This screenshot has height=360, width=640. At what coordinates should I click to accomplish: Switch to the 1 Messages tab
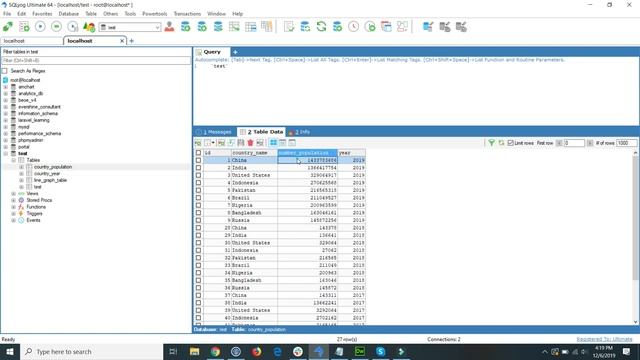214,132
